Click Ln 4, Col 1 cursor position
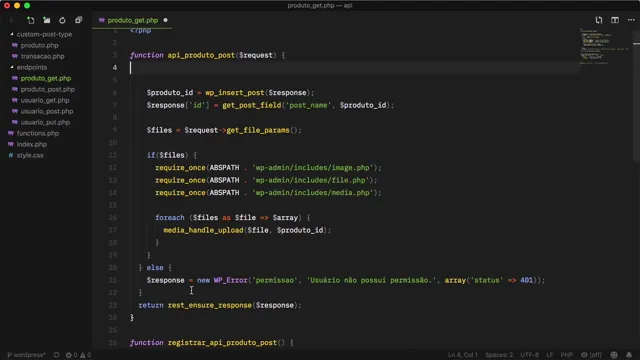The height and width of the screenshot is (360, 640). tap(462, 355)
